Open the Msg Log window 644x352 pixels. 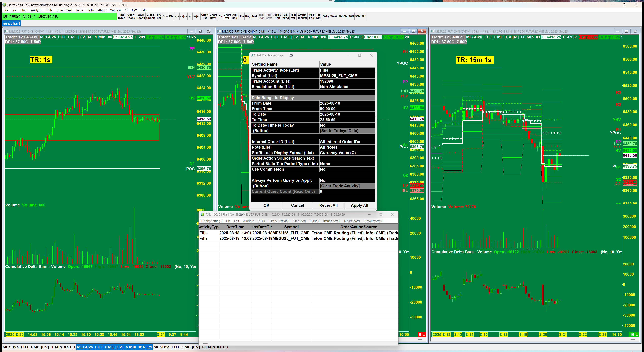click(x=311, y=16)
